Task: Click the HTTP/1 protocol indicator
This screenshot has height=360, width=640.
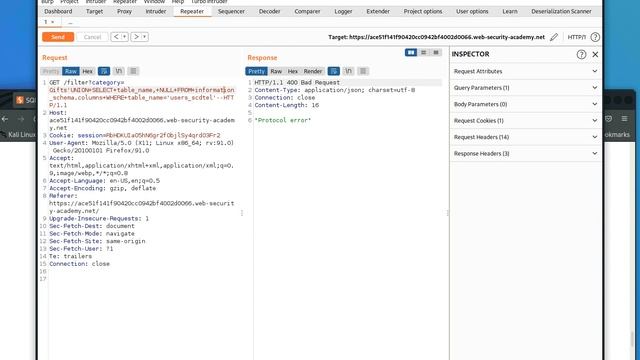Action: (x=576, y=37)
